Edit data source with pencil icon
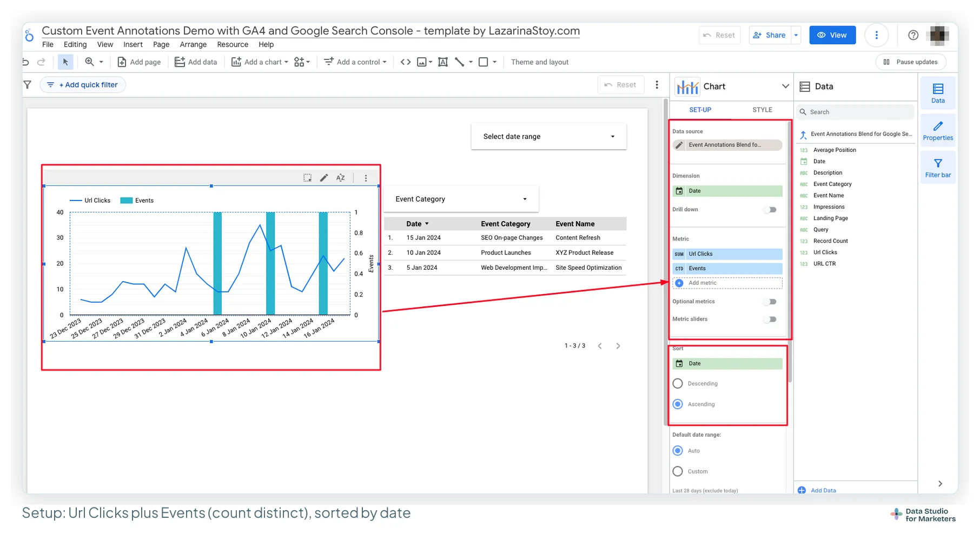 coord(680,145)
